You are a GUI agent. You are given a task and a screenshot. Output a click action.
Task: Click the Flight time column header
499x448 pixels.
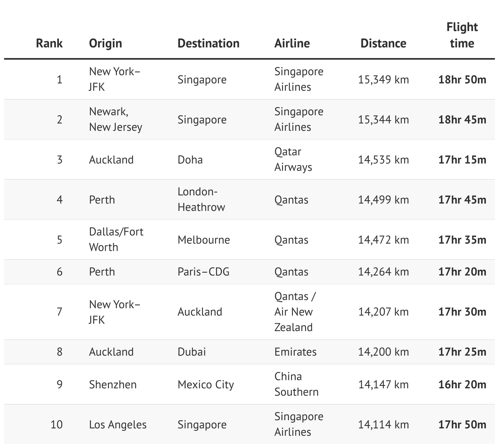462,35
